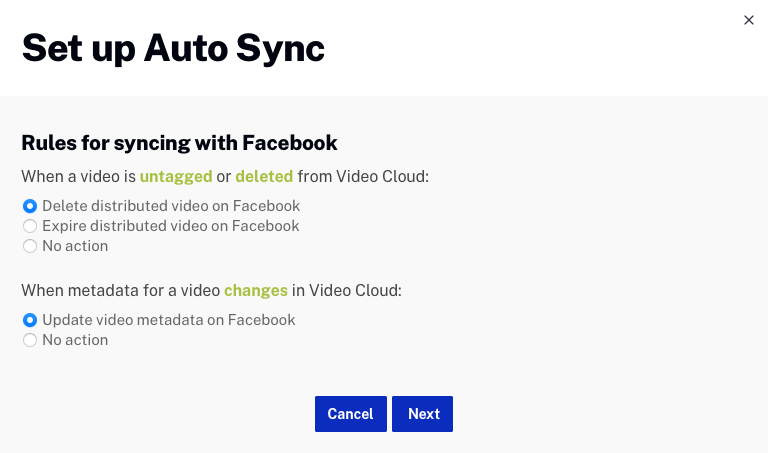Choose the No action radio under untagged/deleted rule
Viewport: 768px width, 453px height.
tap(30, 246)
